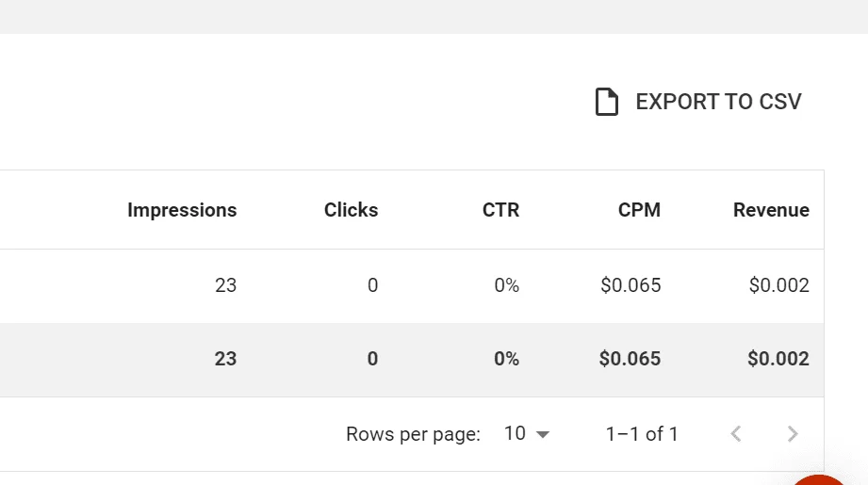Viewport: 868px width, 485px height.
Task: Select the first row's 23 impressions cell
Action: pos(225,285)
